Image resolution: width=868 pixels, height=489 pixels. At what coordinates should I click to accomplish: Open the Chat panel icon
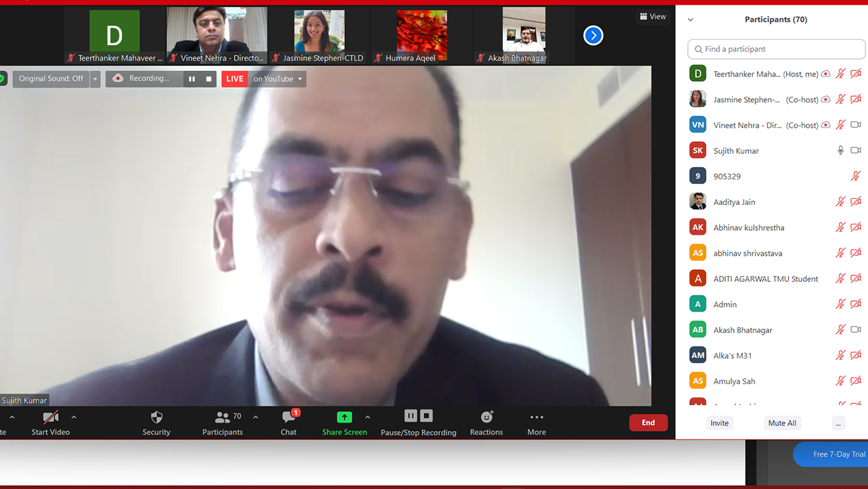(288, 417)
